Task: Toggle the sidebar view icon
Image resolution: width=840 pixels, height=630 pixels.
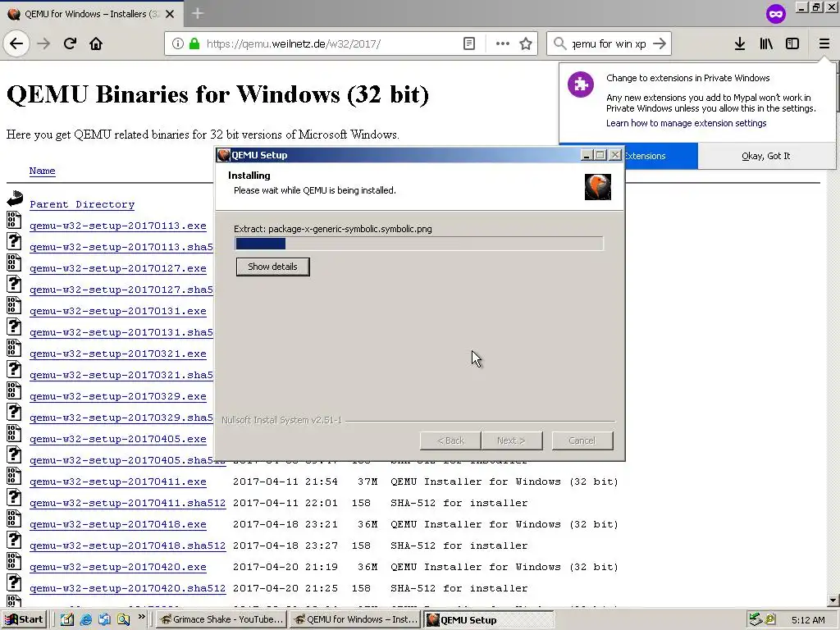Action: click(x=792, y=44)
